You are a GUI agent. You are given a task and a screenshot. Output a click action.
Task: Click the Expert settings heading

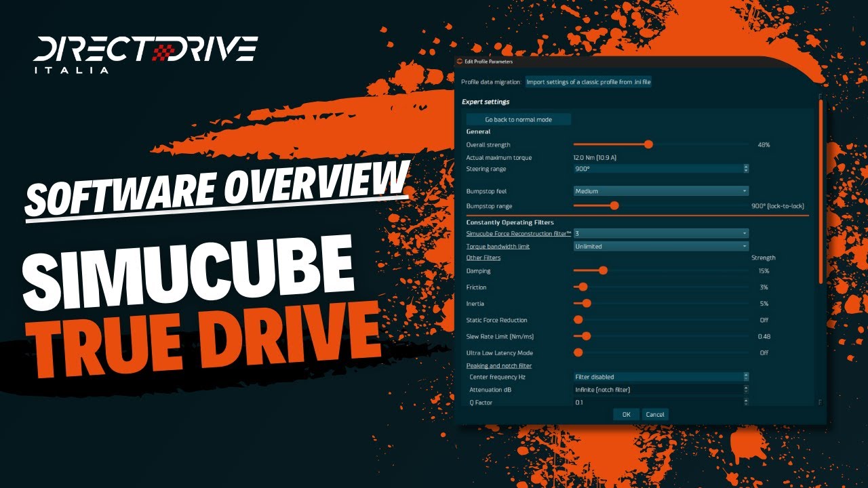coord(486,102)
